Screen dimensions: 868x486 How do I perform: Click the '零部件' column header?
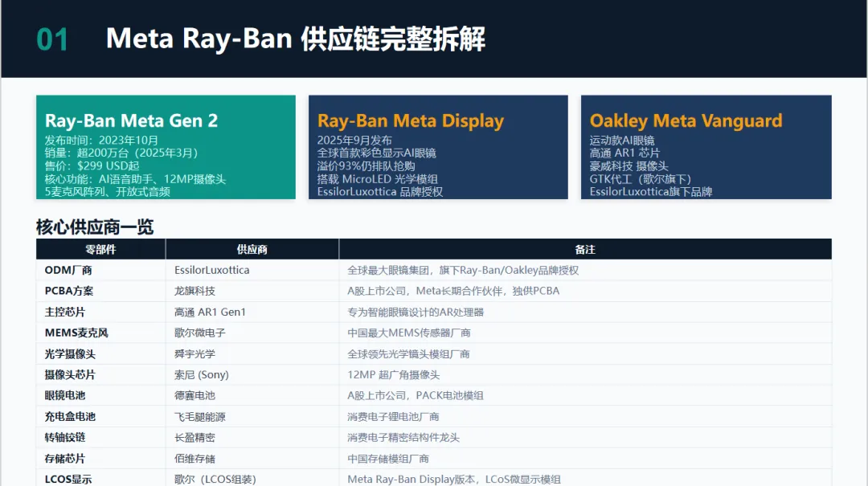click(x=100, y=250)
